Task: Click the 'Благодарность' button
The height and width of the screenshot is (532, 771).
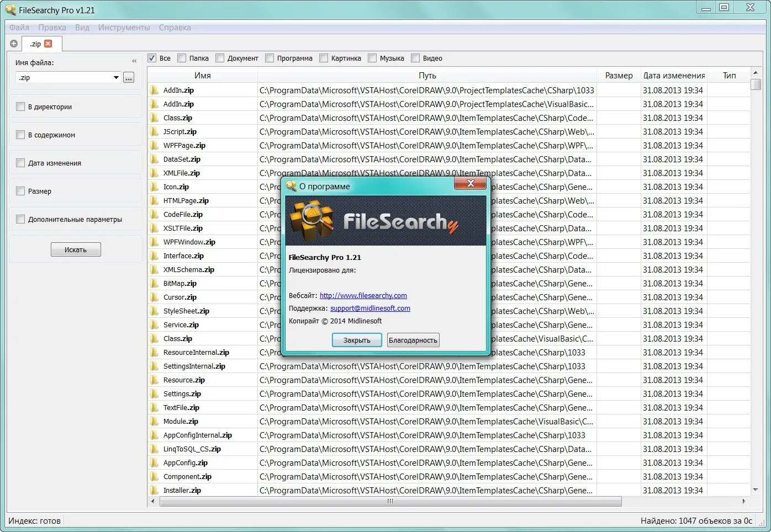Action: pos(413,340)
